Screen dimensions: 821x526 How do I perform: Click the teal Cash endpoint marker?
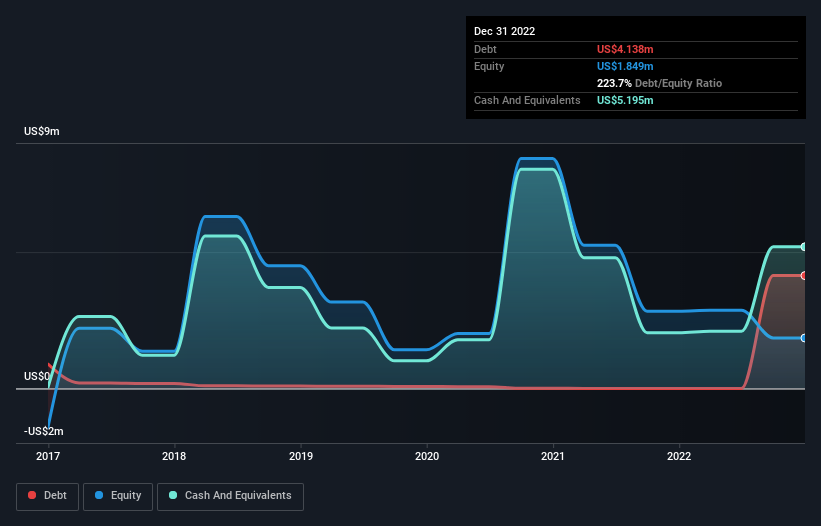pos(804,247)
